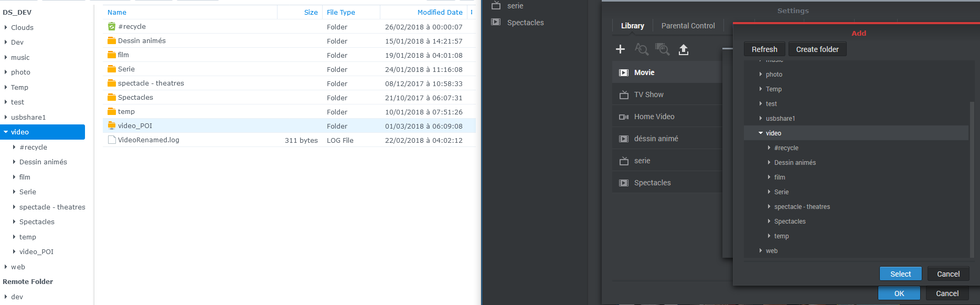The image size is (980, 305).
Task: Click the temp folder icon in file list
Action: (x=112, y=111)
